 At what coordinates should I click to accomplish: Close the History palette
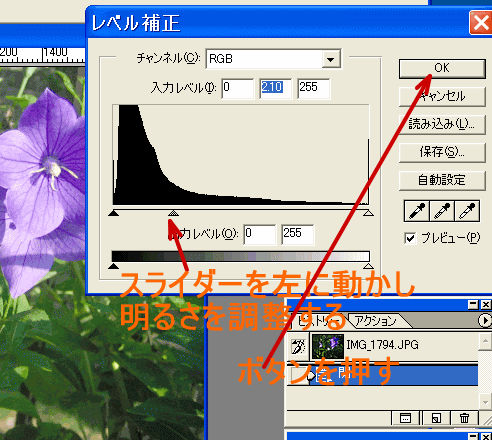pyautogui.click(x=486, y=304)
